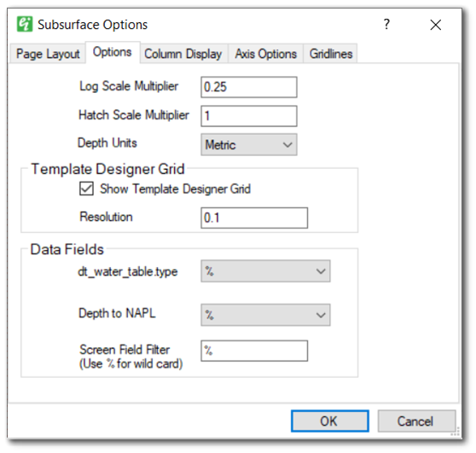Image resolution: width=476 pixels, height=453 pixels.
Task: Click the Log Scale Multiplier field
Action: coord(249,87)
